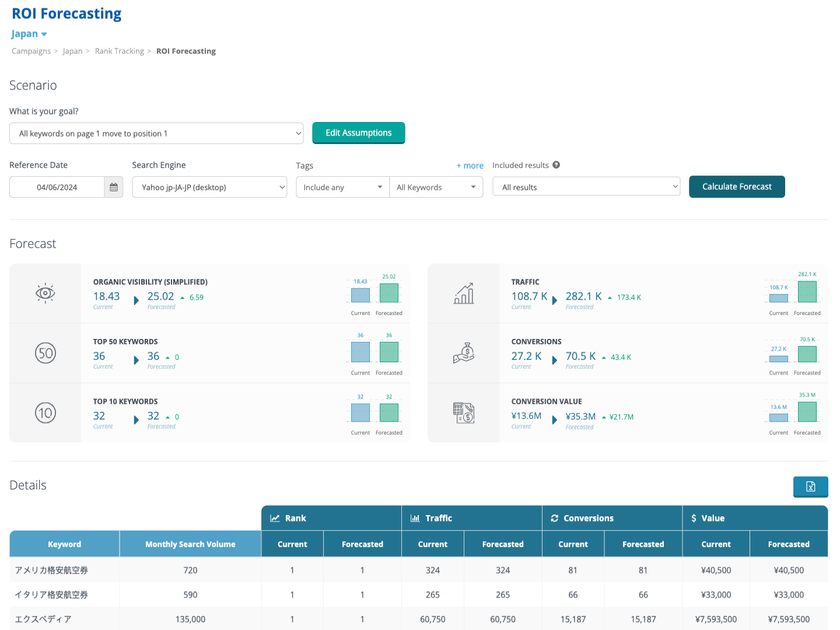Click the ROI Forecasting page title
840x630 pixels.
click(66, 13)
